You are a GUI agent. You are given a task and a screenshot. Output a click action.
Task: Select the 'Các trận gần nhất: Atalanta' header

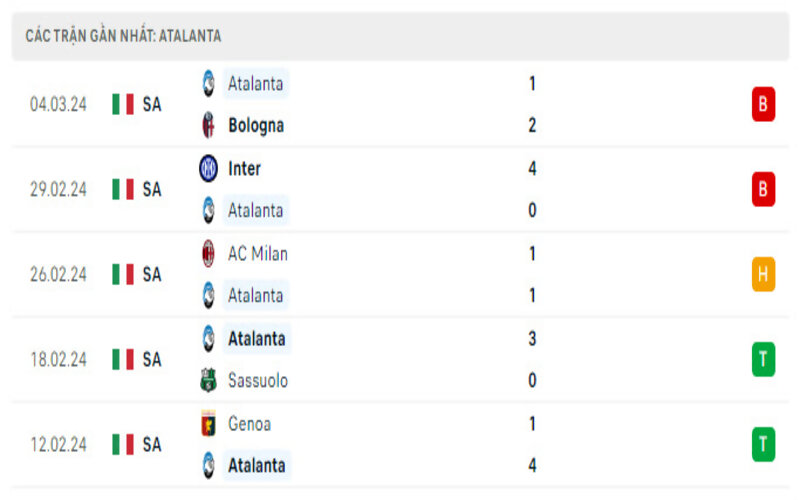(x=123, y=36)
